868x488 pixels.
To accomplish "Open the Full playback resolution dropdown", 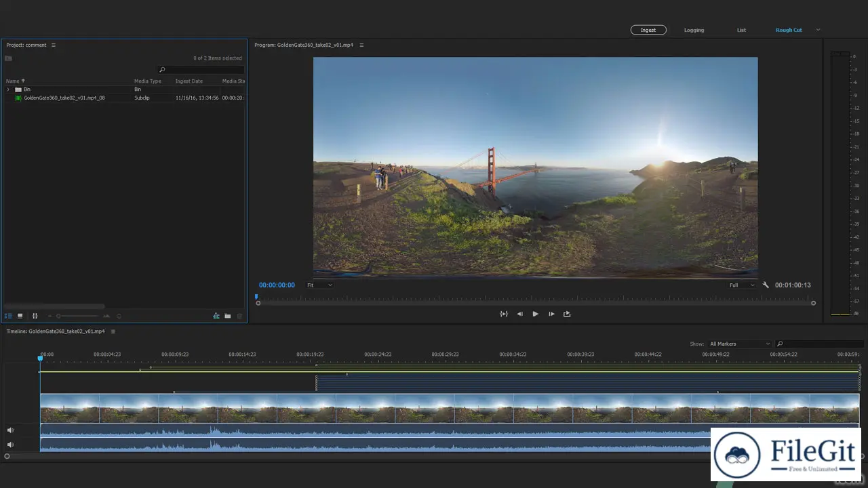I will point(742,285).
